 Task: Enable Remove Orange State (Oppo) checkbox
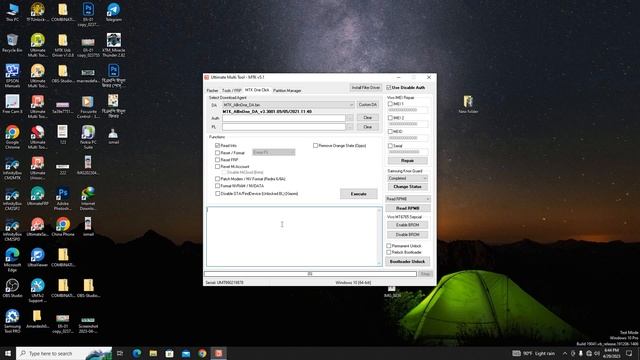(x=316, y=145)
